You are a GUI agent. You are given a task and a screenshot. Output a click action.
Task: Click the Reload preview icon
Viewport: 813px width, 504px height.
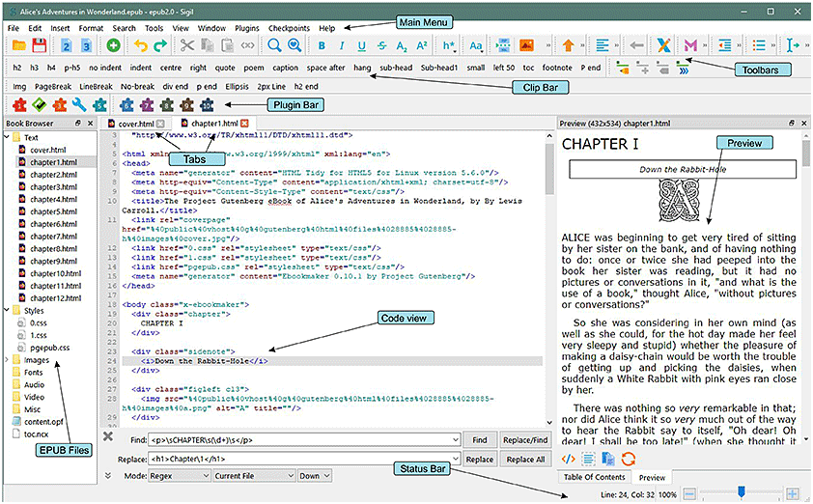coord(629,458)
